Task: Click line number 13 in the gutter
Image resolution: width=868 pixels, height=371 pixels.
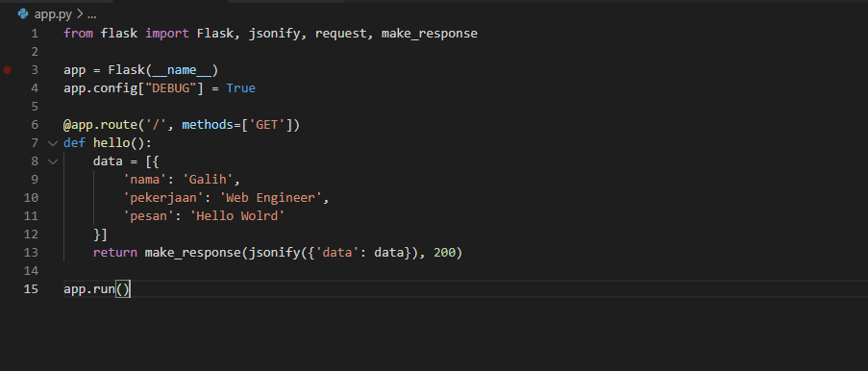Action: click(x=32, y=253)
